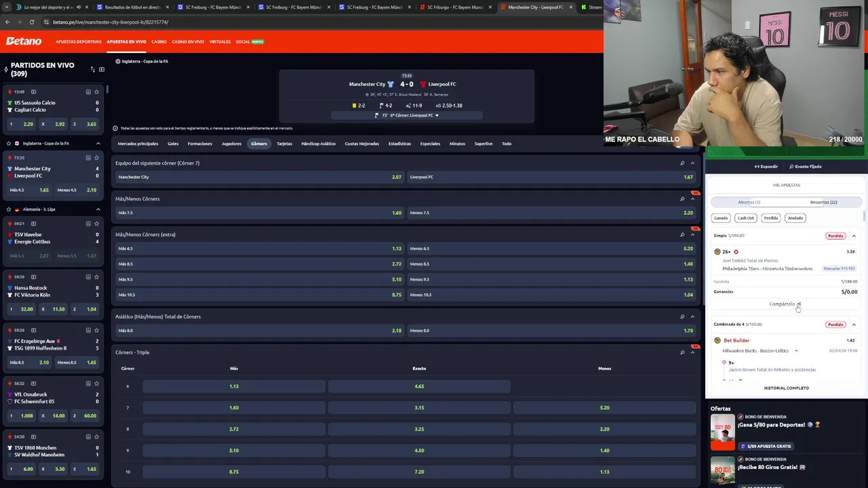Pin the Más/Menos Córners (extra) market

tap(682, 235)
